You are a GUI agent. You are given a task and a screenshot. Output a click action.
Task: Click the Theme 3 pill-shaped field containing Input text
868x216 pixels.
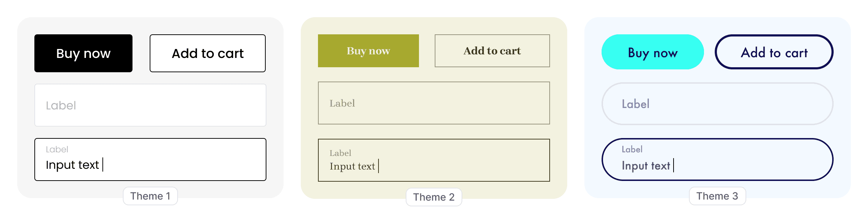(x=718, y=159)
